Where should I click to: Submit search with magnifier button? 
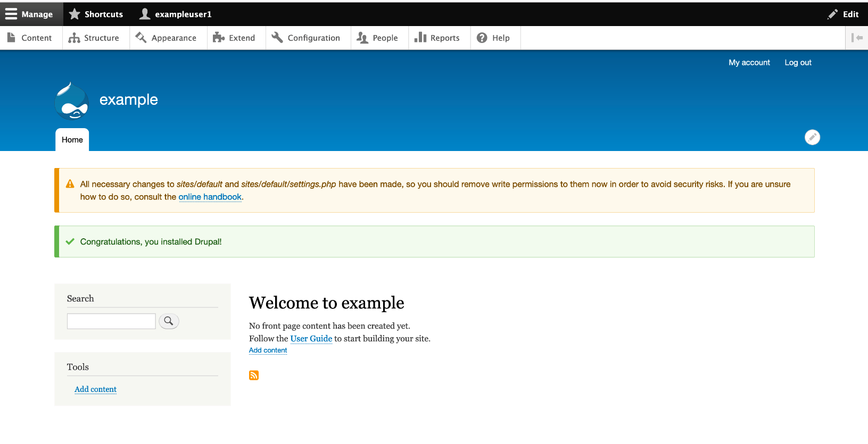coord(169,321)
